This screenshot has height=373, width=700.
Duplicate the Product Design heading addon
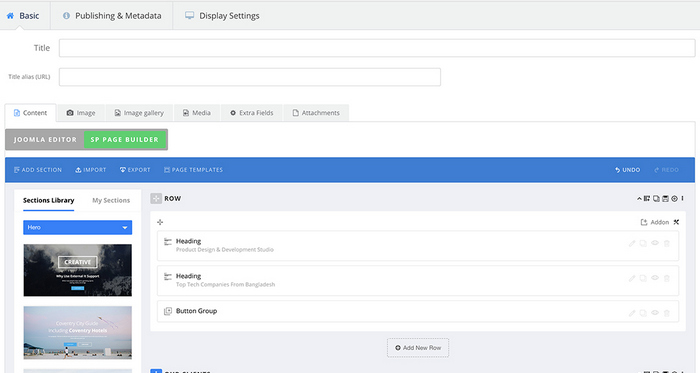pyautogui.click(x=643, y=244)
